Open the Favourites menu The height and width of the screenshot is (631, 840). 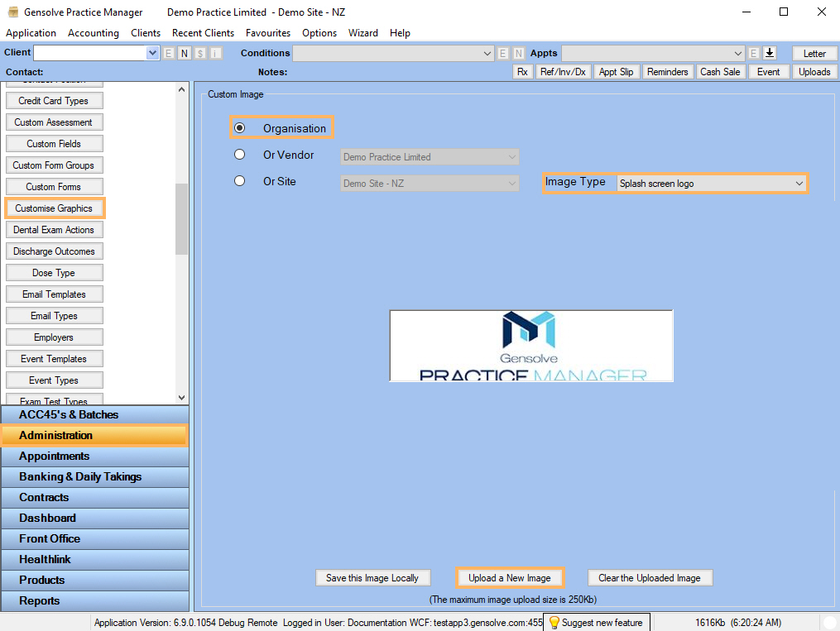tap(268, 32)
